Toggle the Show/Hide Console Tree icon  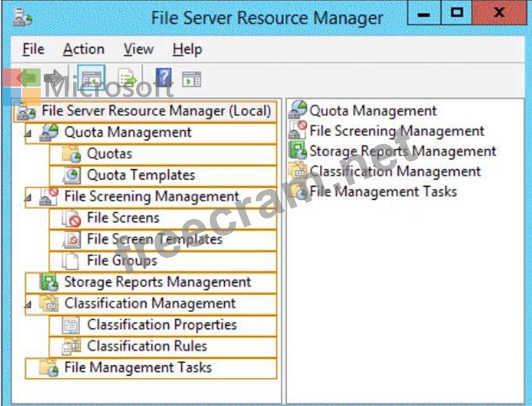pyautogui.click(x=91, y=78)
